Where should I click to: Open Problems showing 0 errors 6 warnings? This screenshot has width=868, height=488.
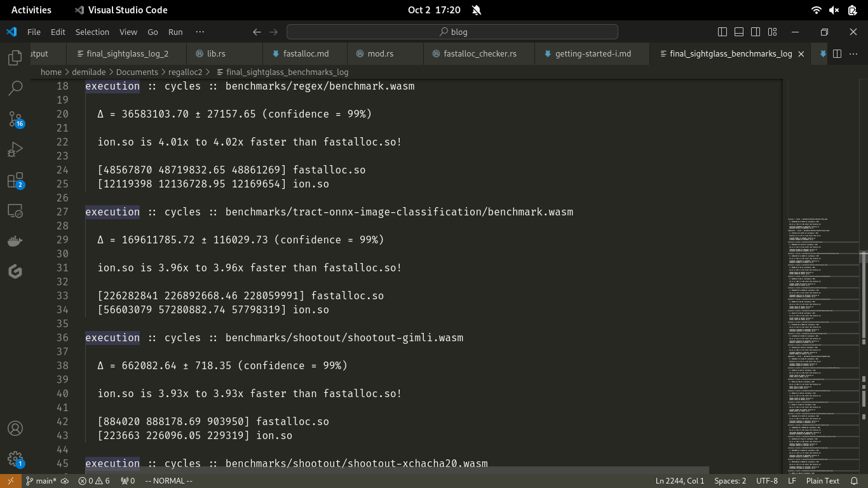[94, 481]
